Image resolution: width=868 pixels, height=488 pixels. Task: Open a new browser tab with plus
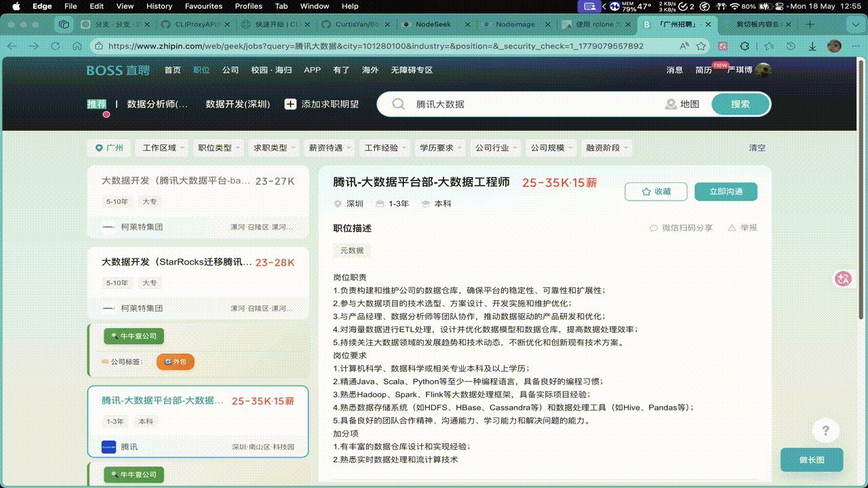[810, 24]
